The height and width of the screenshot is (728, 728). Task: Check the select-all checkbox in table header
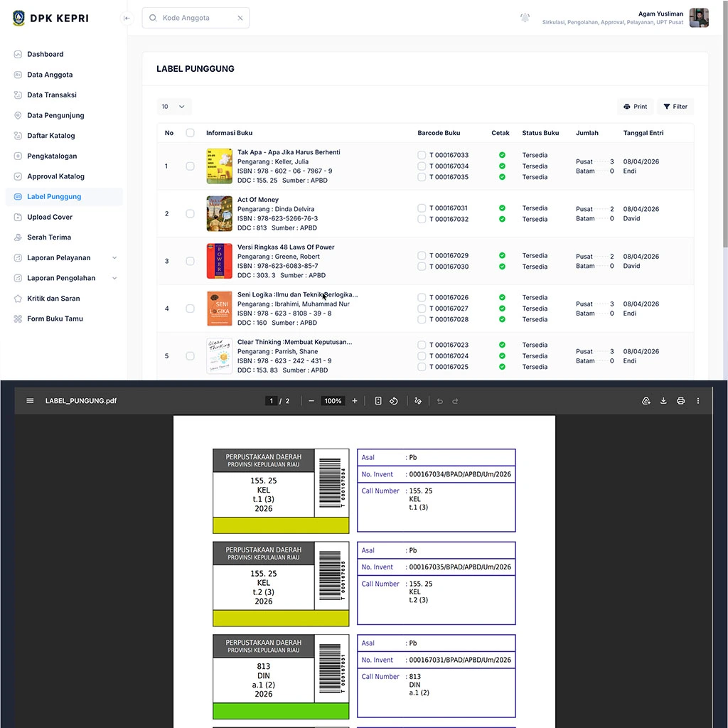click(x=190, y=133)
